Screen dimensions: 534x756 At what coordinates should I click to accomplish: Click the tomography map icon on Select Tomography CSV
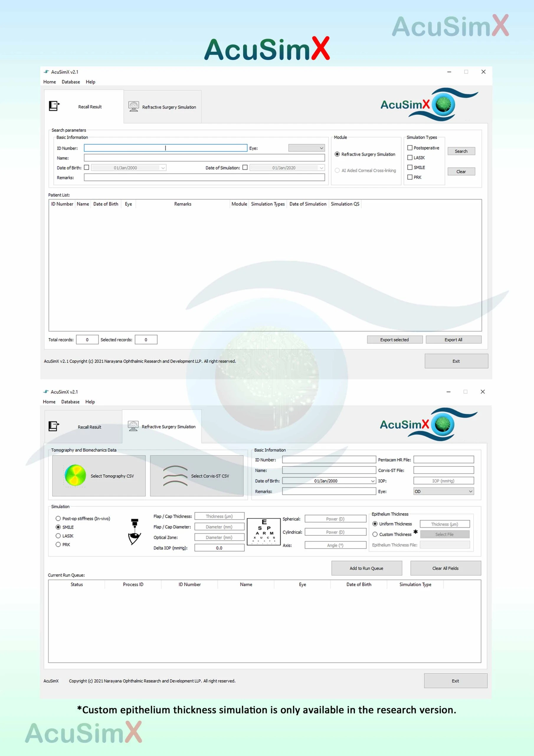click(x=75, y=475)
